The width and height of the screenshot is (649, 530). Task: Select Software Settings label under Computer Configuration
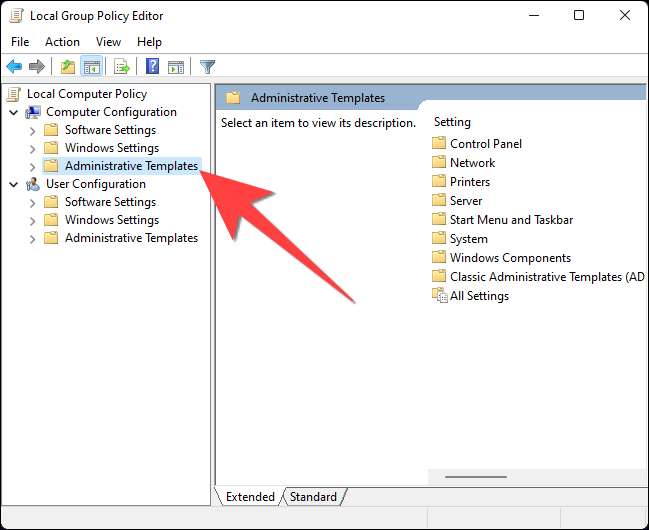click(111, 130)
